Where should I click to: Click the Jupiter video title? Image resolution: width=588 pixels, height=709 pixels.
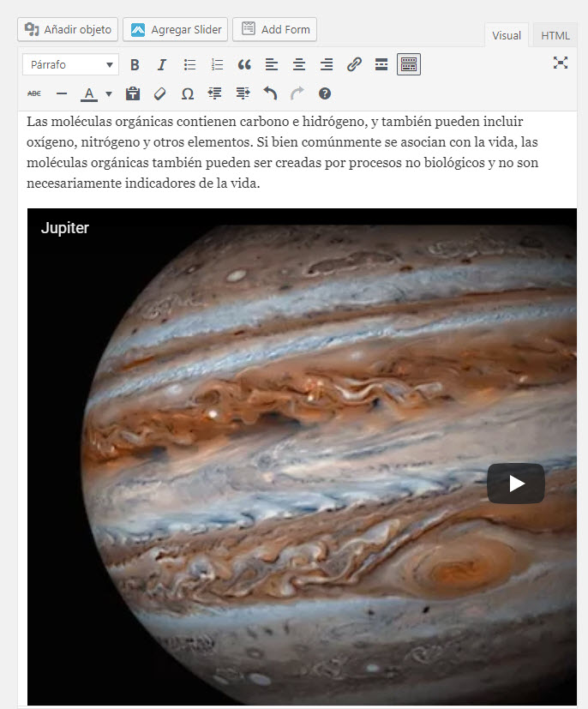click(x=65, y=228)
